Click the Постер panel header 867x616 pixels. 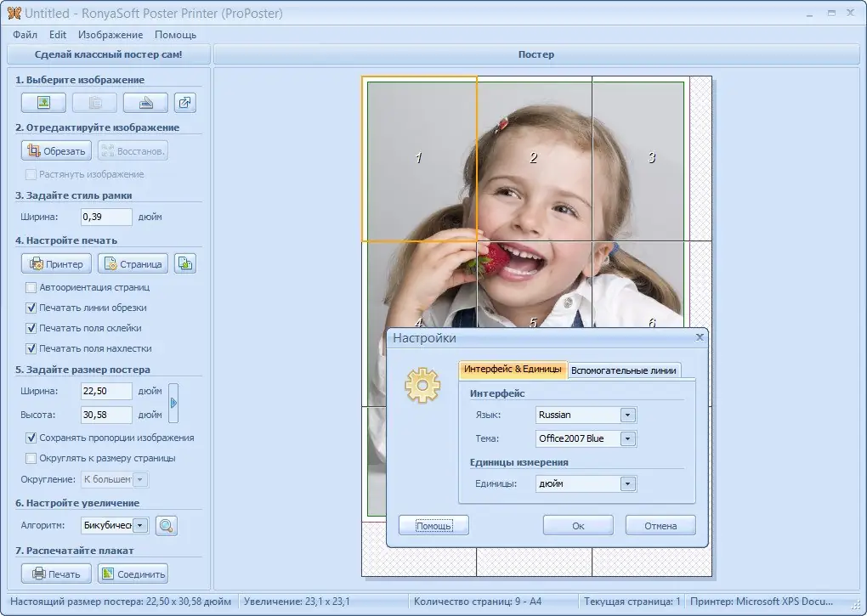click(535, 54)
